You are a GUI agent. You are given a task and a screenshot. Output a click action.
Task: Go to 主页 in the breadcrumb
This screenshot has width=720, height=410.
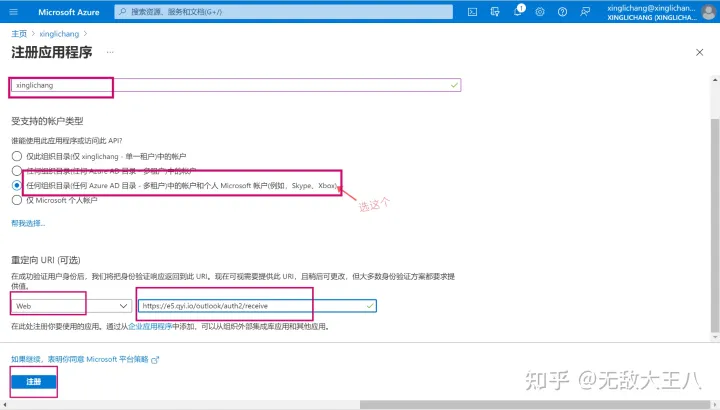pyautogui.click(x=20, y=33)
